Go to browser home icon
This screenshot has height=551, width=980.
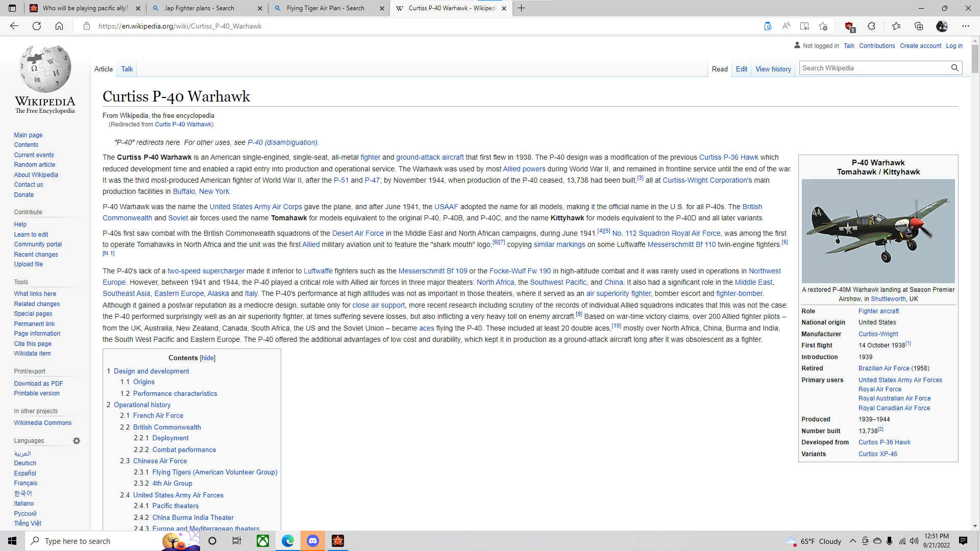(x=59, y=26)
